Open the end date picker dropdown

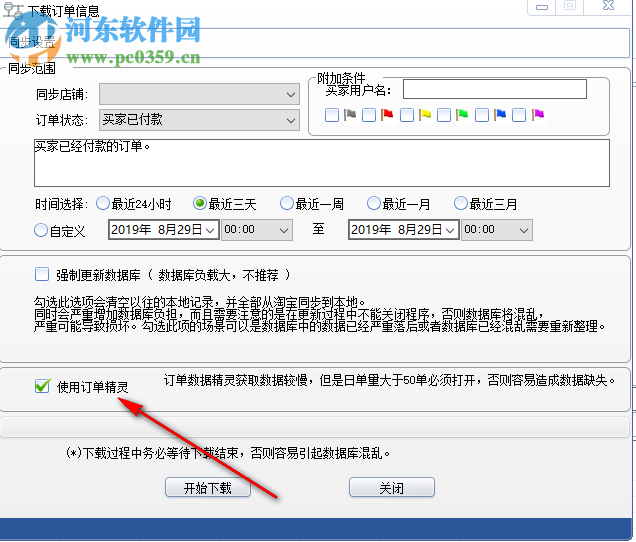click(x=450, y=230)
